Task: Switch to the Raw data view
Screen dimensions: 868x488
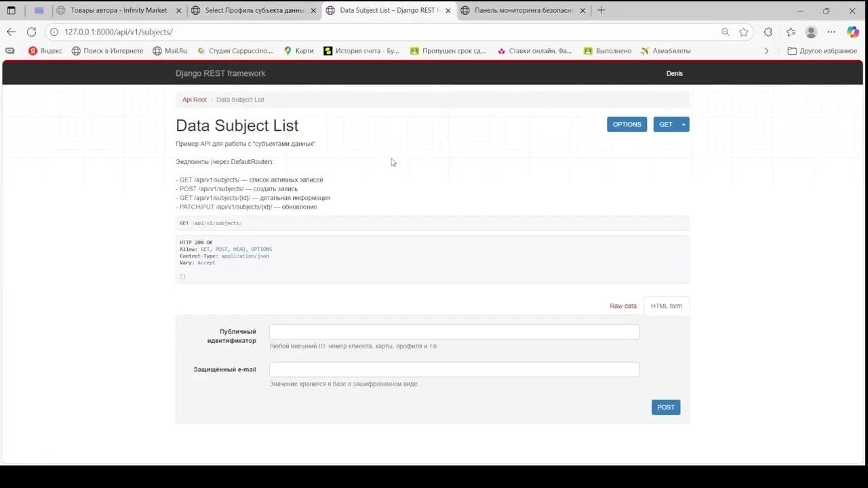Action: [623, 306]
